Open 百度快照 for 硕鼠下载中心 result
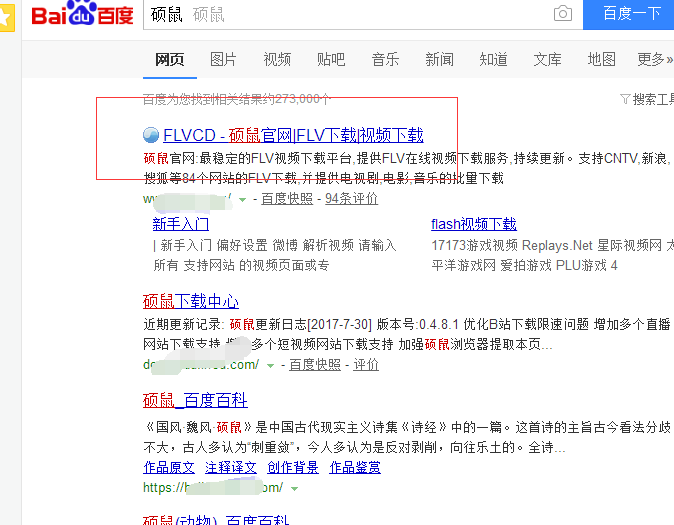This screenshot has width=674, height=525. point(315,365)
